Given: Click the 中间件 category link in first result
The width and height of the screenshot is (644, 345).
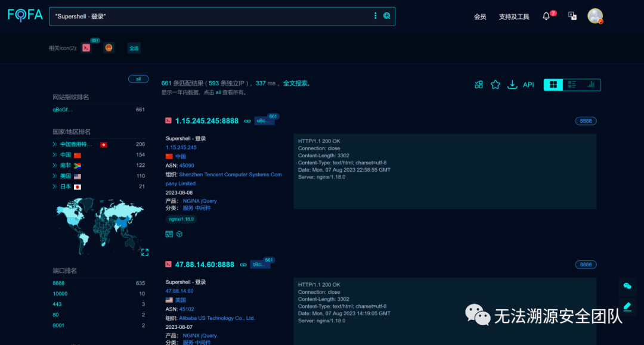Looking at the screenshot, I should tap(203, 208).
